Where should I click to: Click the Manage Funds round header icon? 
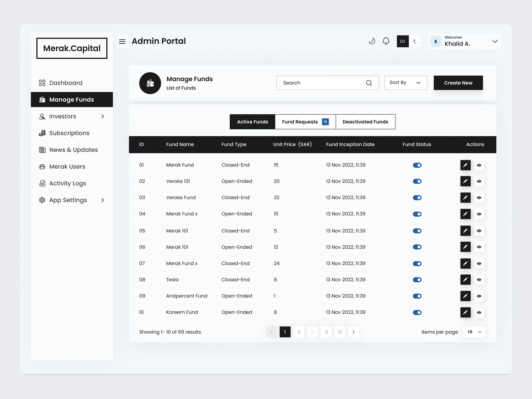point(150,83)
